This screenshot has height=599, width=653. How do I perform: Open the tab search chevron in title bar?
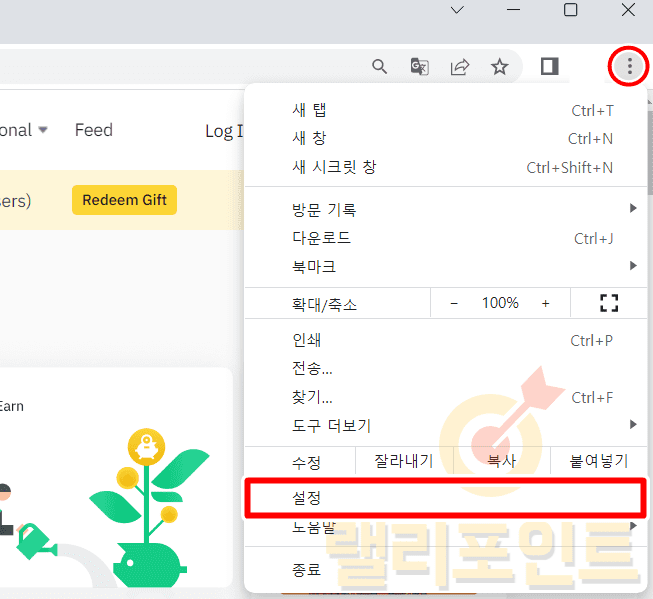(x=457, y=10)
